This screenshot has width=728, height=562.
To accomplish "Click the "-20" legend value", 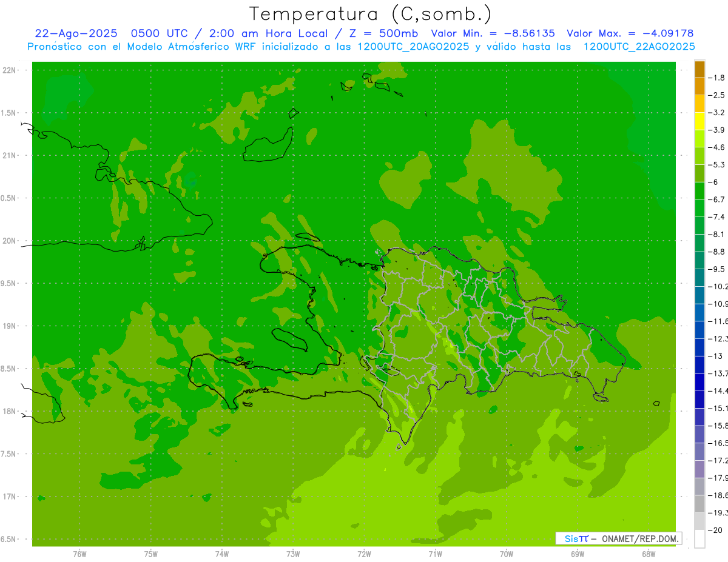I will point(716,530).
